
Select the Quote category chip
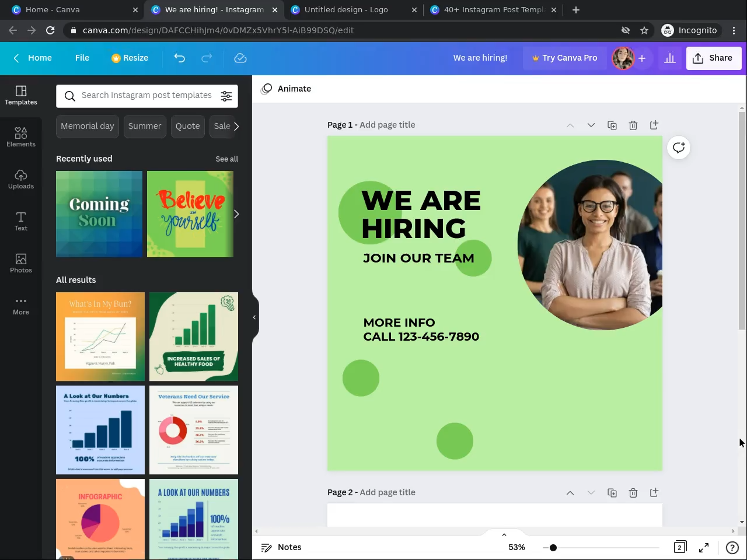[x=188, y=126]
